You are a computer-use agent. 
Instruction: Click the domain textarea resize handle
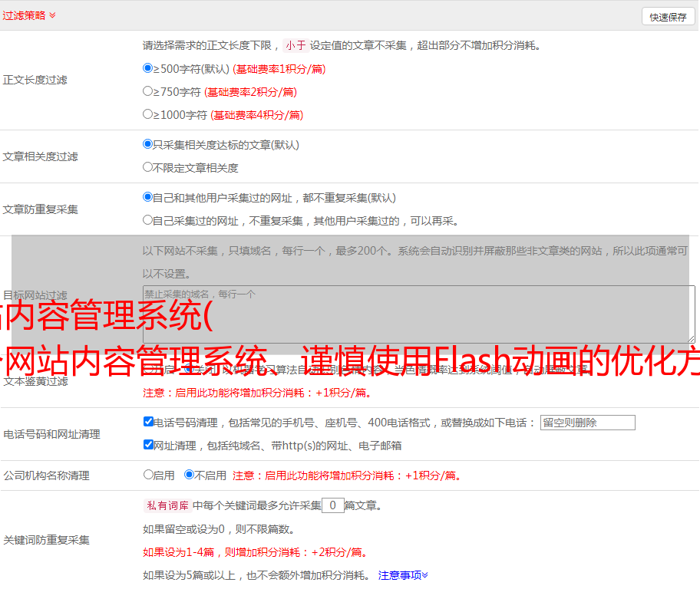(x=691, y=338)
